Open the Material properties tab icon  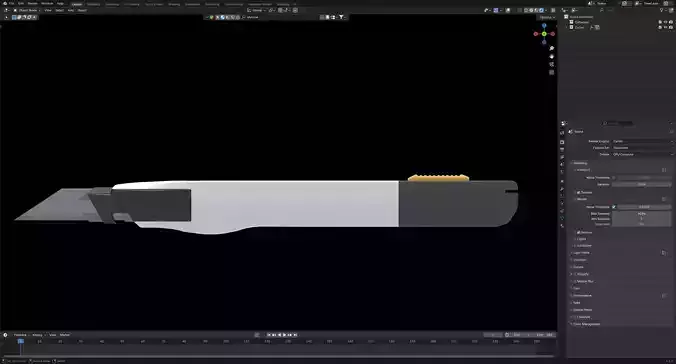click(562, 226)
